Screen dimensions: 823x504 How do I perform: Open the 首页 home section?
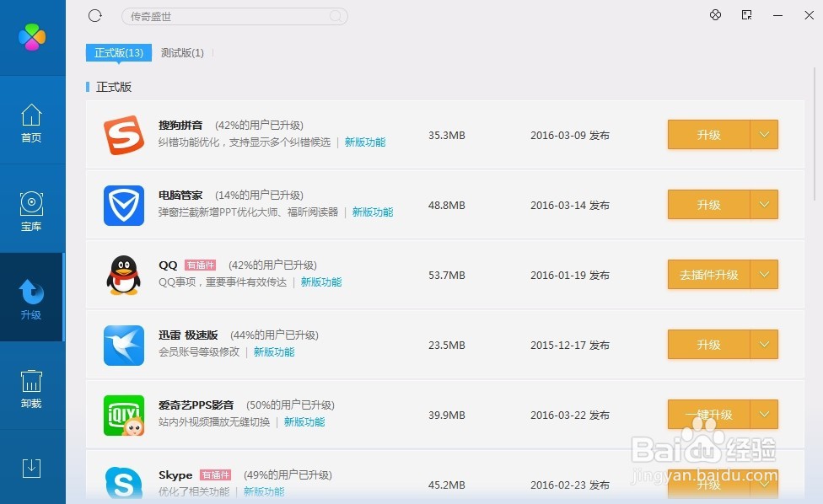[x=31, y=123]
